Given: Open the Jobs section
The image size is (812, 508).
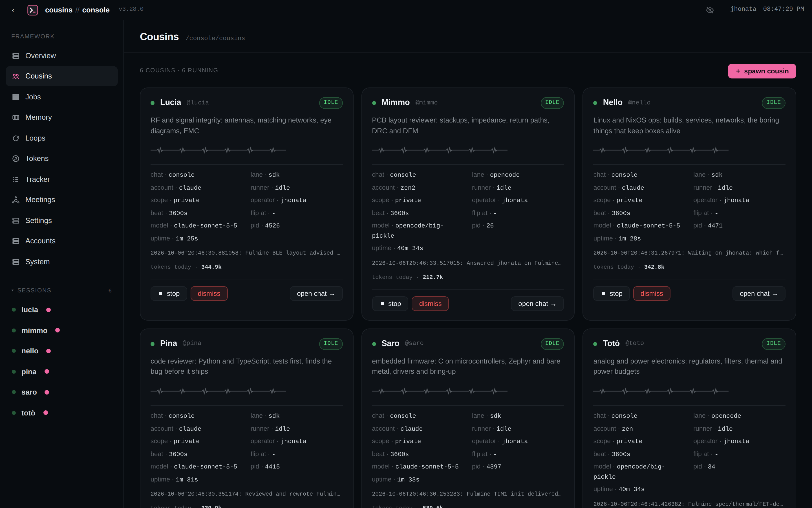Looking at the screenshot, I should [x=62, y=97].
